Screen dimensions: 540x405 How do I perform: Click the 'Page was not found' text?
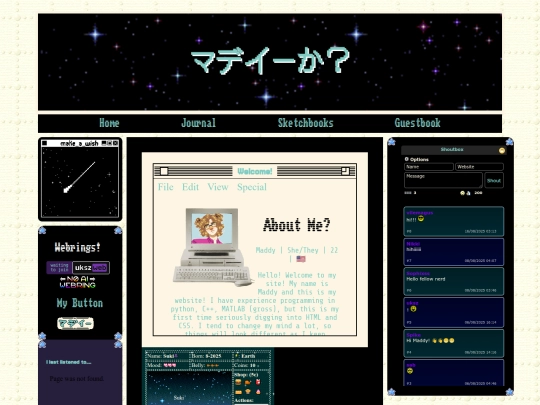pos(76,378)
